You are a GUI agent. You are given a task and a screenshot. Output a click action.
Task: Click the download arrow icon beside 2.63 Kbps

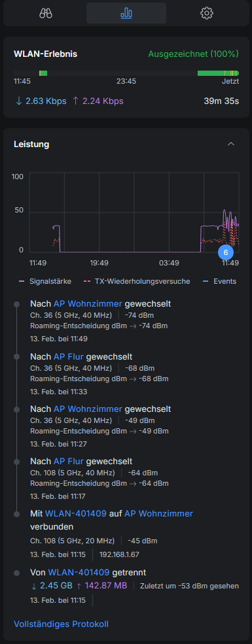[x=18, y=101]
